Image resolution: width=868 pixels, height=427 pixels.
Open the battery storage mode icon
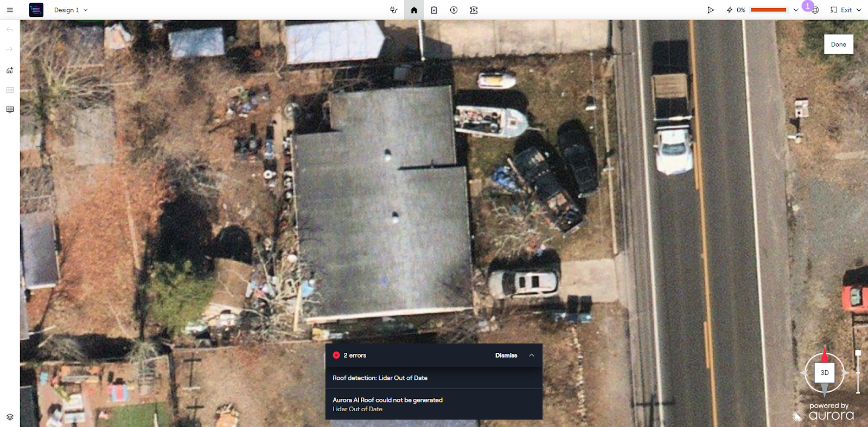click(434, 10)
